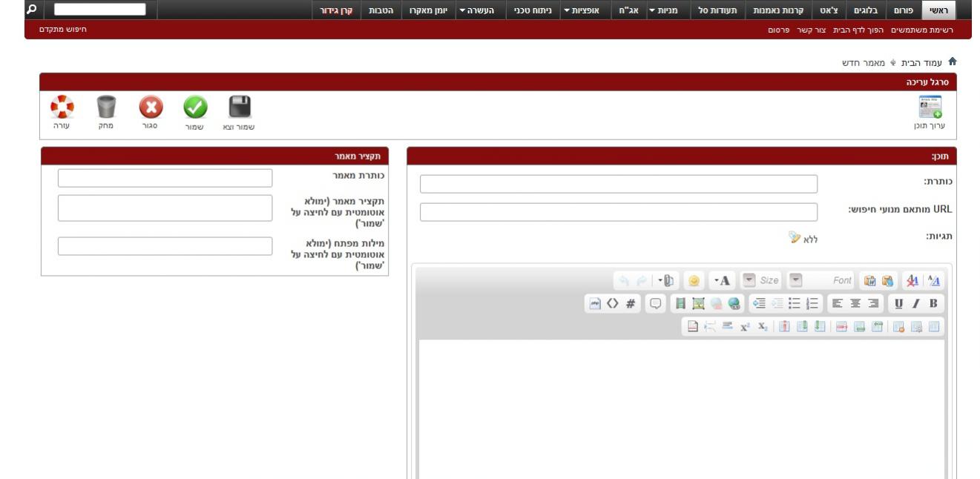Click the Bold formatting button

click(x=933, y=303)
